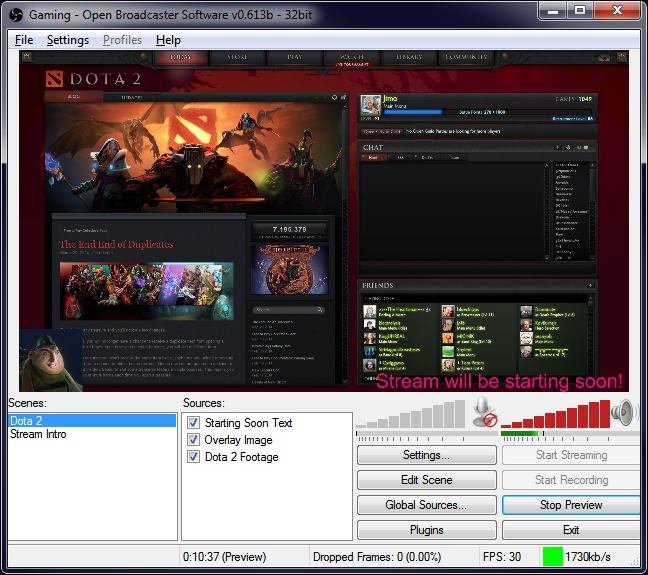Adjust the microphone volume meter
Image resolution: width=648 pixels, height=575 pixels.
point(411,414)
